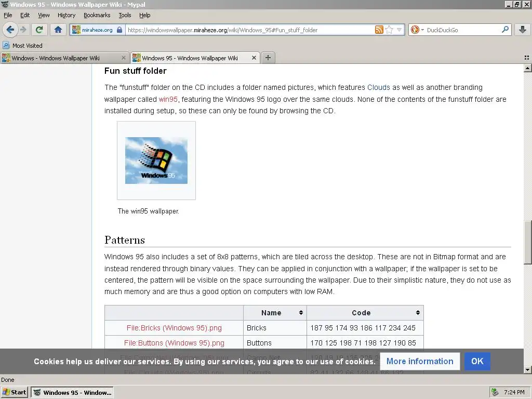Screen dimensions: 532x399
Task: Click the URL address field
Action: [x=250, y=30]
